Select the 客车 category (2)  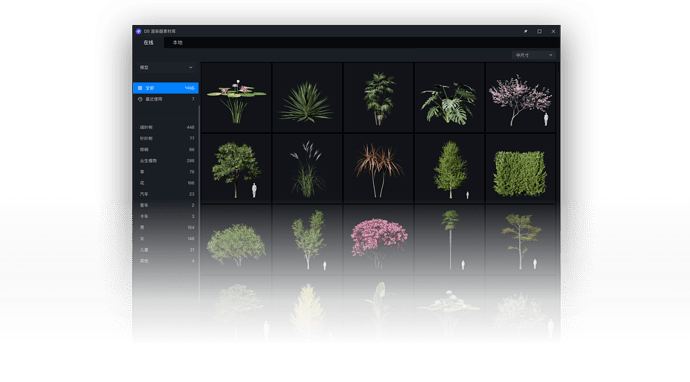click(x=166, y=205)
